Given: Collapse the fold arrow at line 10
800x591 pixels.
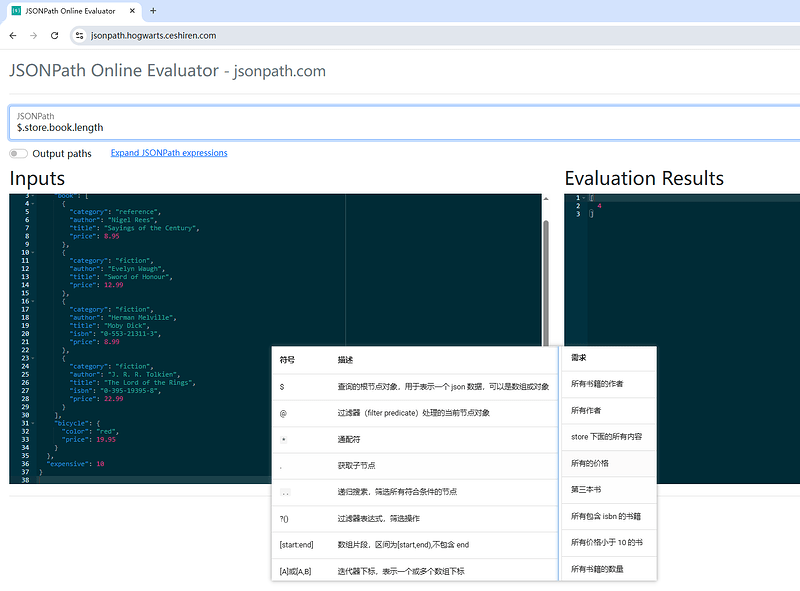Looking at the screenshot, I should coord(33,253).
